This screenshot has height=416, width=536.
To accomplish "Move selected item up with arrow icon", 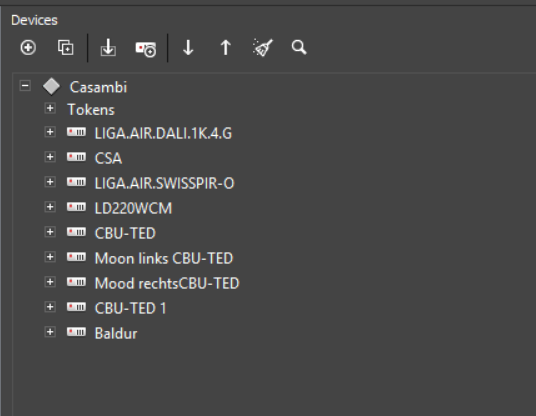I will (x=226, y=48).
